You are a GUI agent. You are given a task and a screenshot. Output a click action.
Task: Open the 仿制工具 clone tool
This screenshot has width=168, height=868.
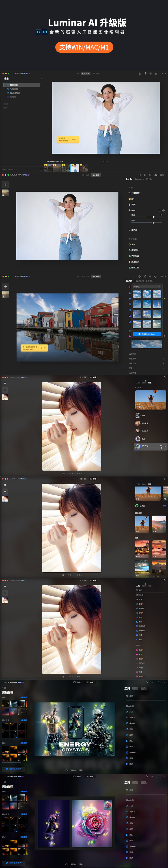[134, 268]
